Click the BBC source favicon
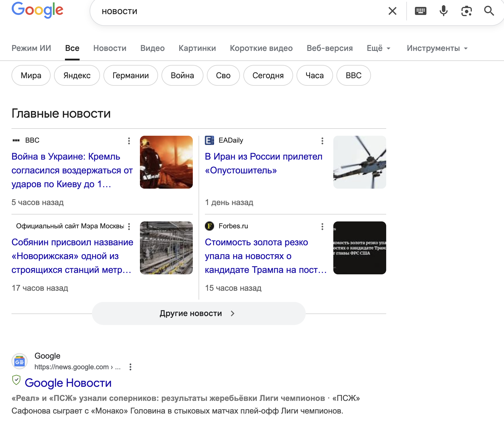Viewport: 504px width, 421px height. (x=16, y=140)
